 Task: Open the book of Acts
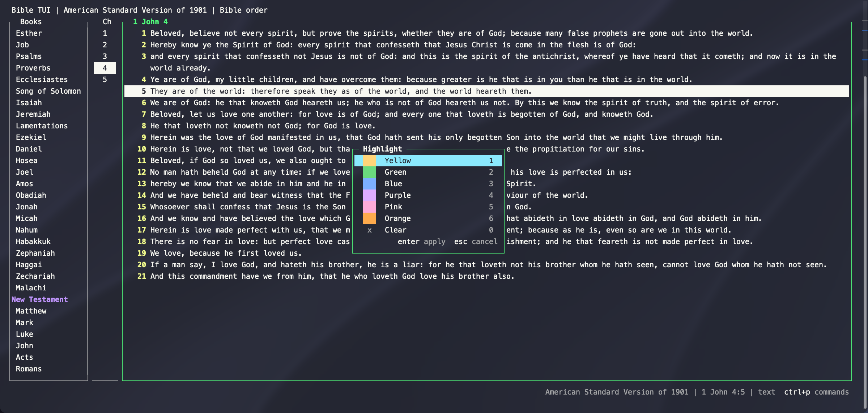(x=24, y=357)
